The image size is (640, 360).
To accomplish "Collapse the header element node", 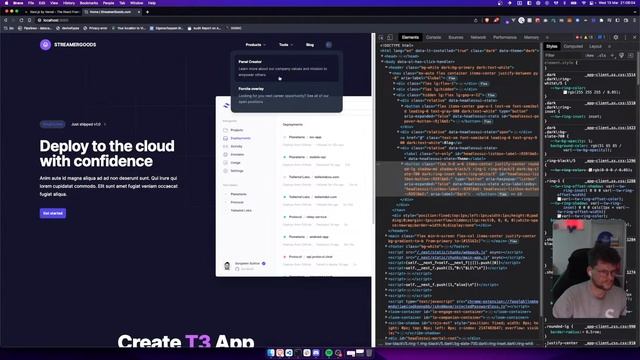I will coord(387,67).
